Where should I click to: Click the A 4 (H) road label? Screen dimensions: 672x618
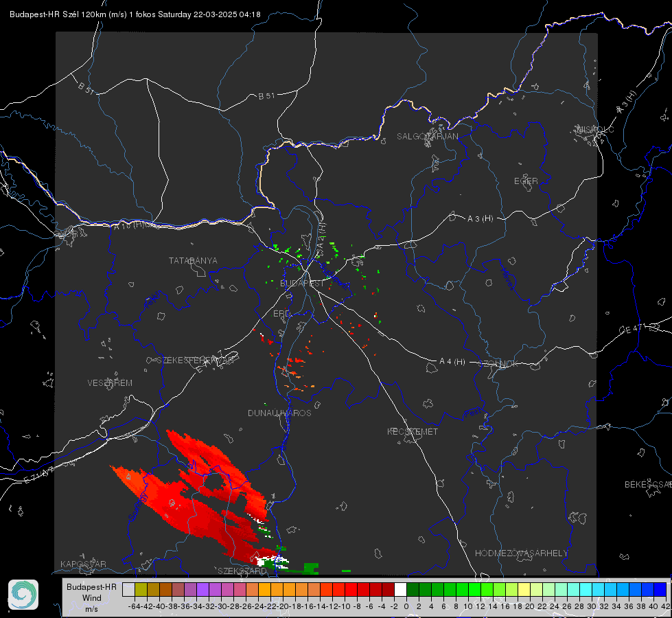click(x=452, y=362)
